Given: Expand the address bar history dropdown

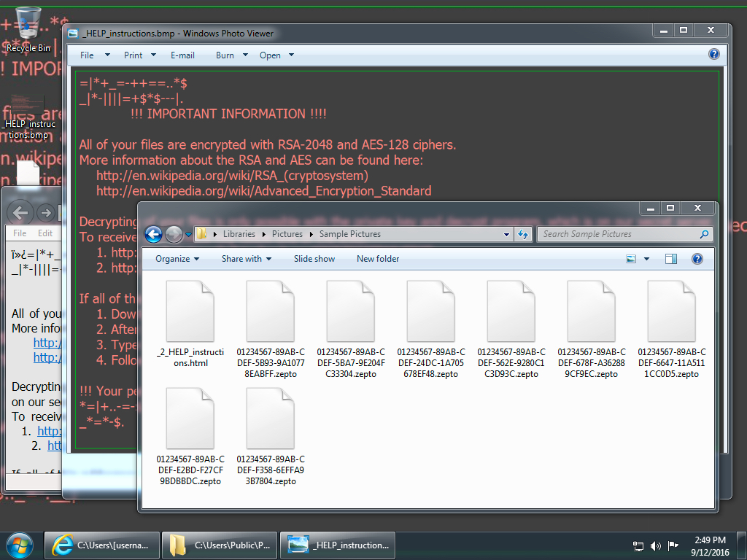Looking at the screenshot, I should tap(507, 234).
